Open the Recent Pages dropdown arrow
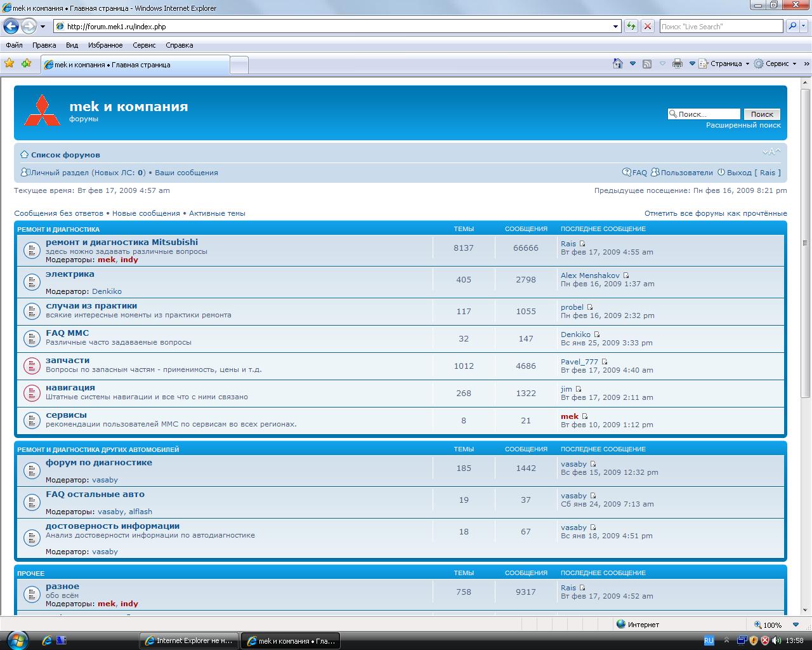 click(43, 27)
